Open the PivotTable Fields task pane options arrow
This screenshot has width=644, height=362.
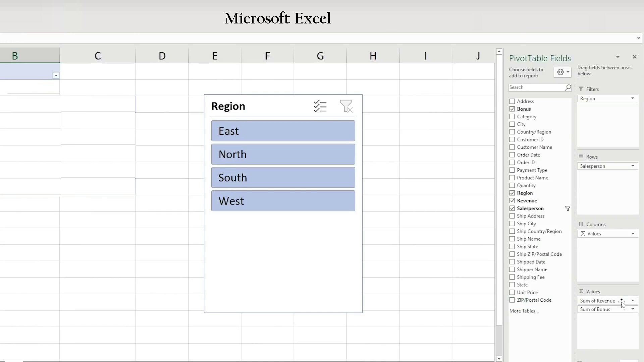pyautogui.click(x=618, y=57)
